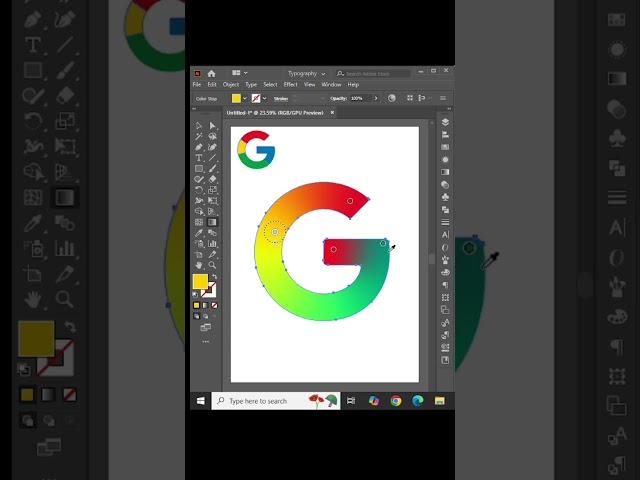Select the Rectangle tool

[199, 169]
